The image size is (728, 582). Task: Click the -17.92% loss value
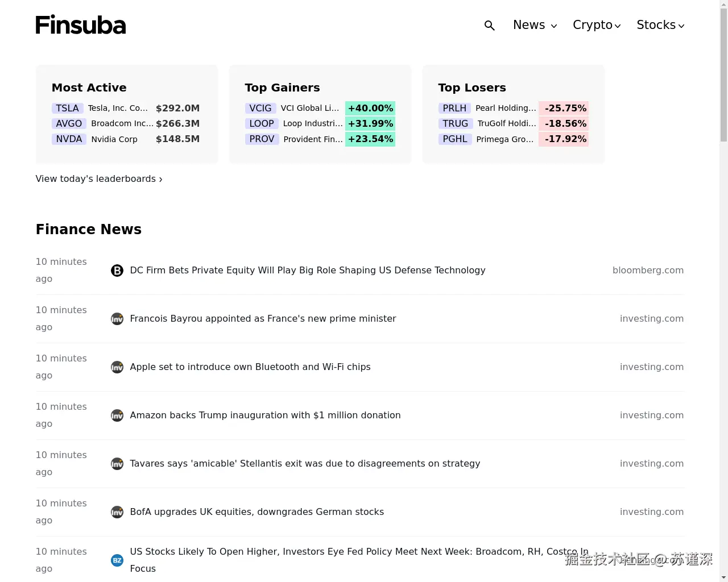tap(564, 139)
